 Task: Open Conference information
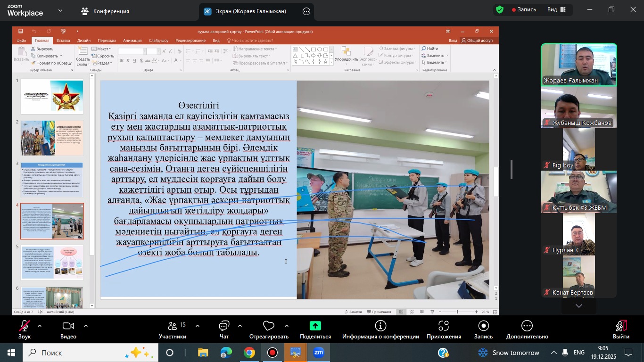pos(380,326)
